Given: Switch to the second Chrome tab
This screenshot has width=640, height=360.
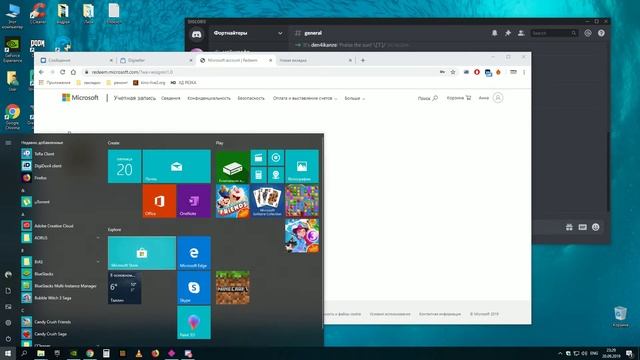Looking at the screenshot, I should coord(156,60).
